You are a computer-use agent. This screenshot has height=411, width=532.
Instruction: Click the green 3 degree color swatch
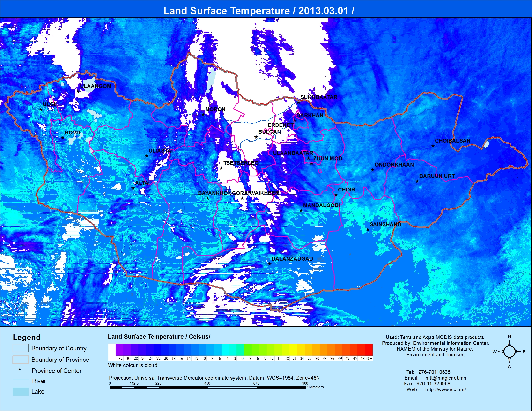pos(248,350)
